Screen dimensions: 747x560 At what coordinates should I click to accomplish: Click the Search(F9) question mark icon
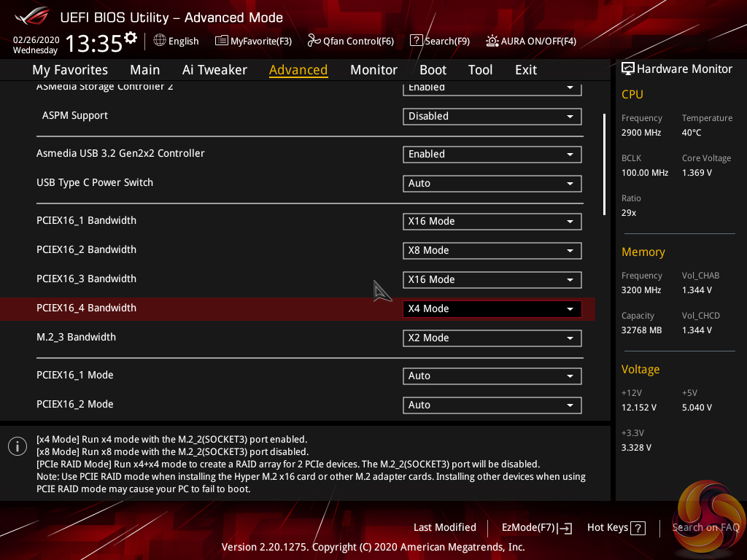pyautogui.click(x=416, y=41)
